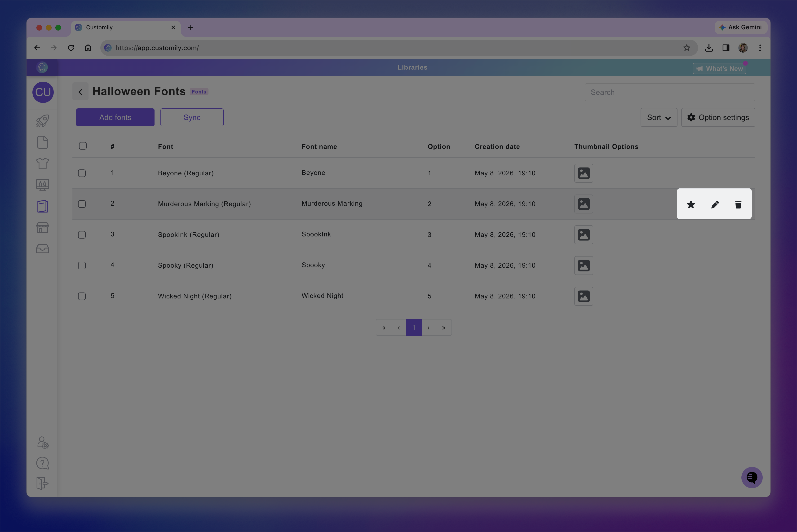This screenshot has height=532, width=797.
Task: Open the document page sidebar icon
Action: (42, 142)
